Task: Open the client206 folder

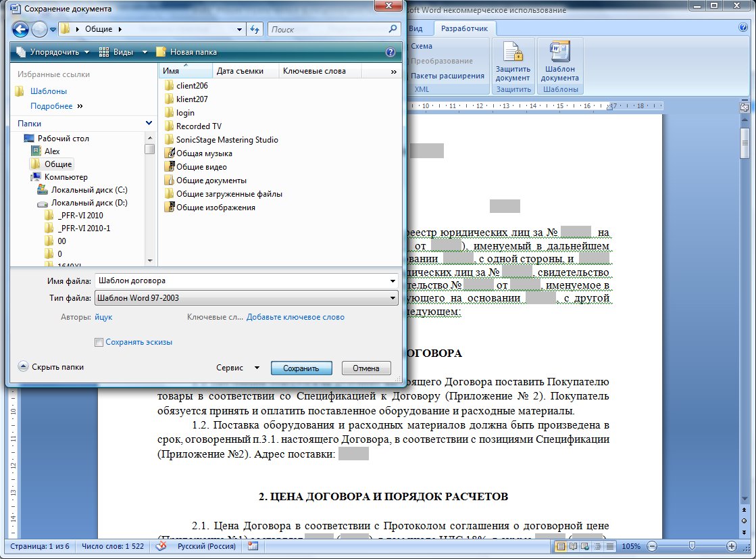Action: (x=192, y=86)
